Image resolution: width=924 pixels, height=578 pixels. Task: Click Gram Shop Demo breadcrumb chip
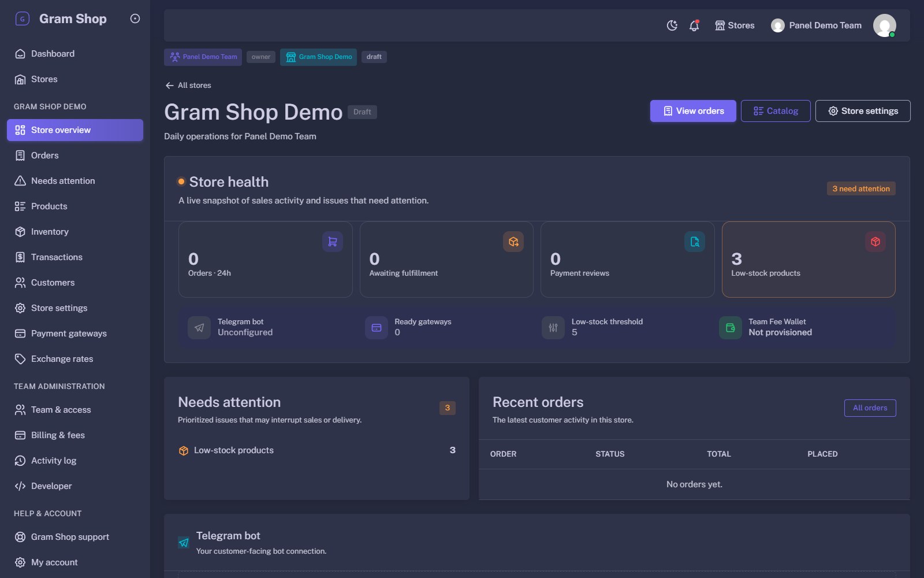pyautogui.click(x=318, y=57)
